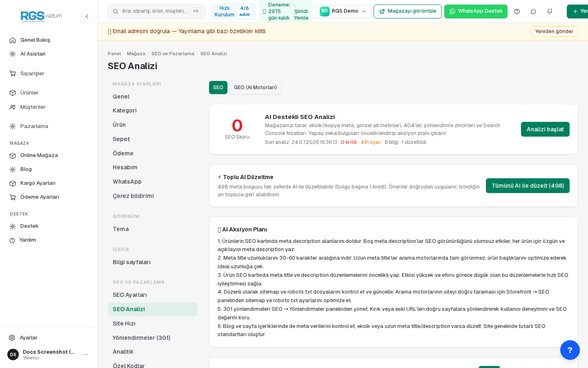Open AI Asistan in the sidebar

(x=49, y=54)
